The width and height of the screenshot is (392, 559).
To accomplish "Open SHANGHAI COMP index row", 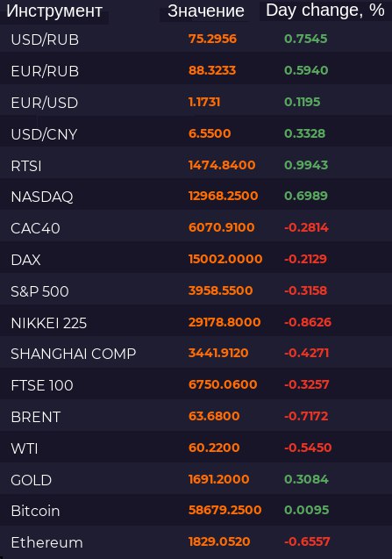I will (x=196, y=354).
